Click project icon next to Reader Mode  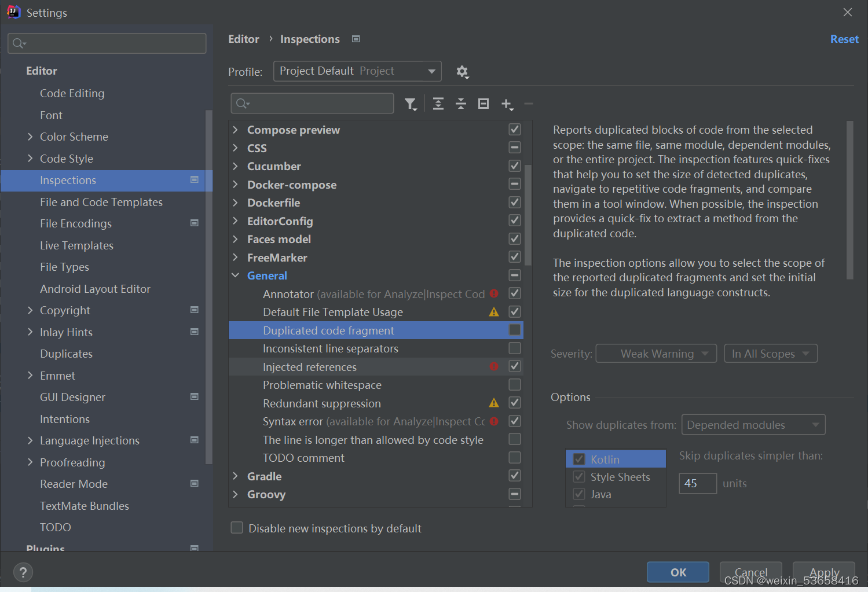click(x=195, y=483)
